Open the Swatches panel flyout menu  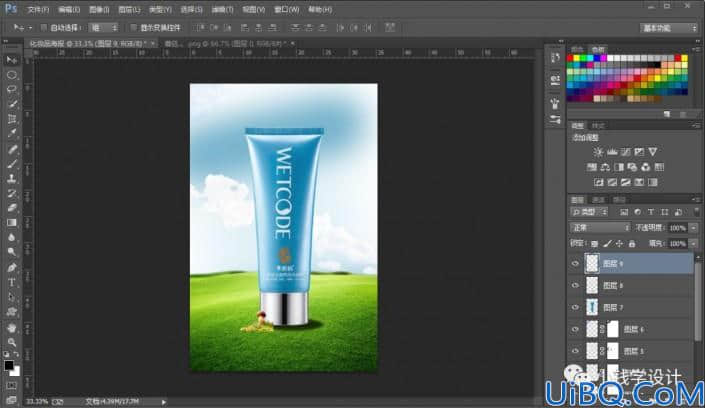pyautogui.click(x=696, y=49)
